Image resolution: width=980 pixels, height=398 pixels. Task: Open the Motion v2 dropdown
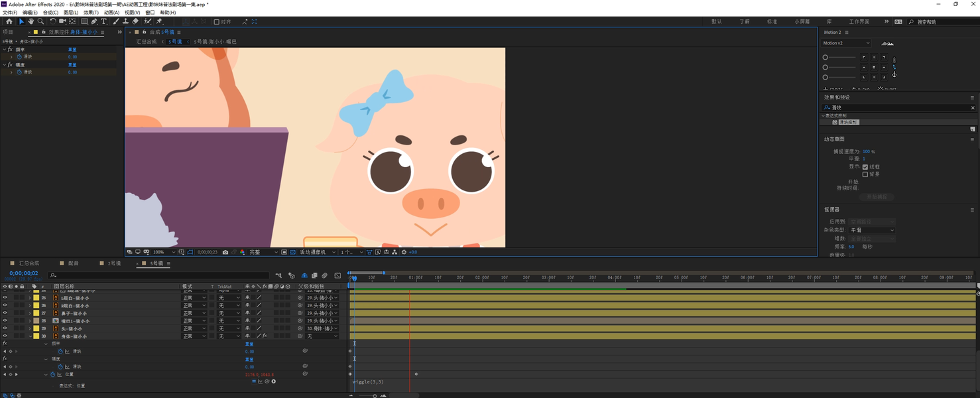[x=846, y=43]
